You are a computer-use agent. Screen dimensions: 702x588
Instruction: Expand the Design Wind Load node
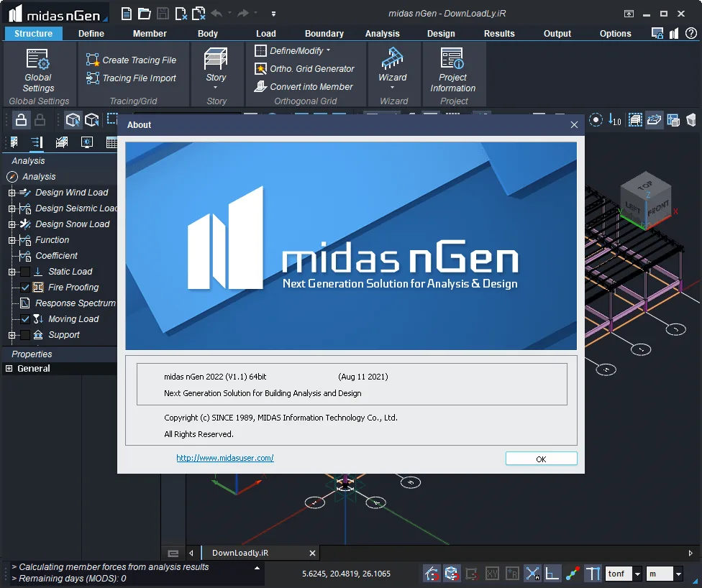(12, 193)
